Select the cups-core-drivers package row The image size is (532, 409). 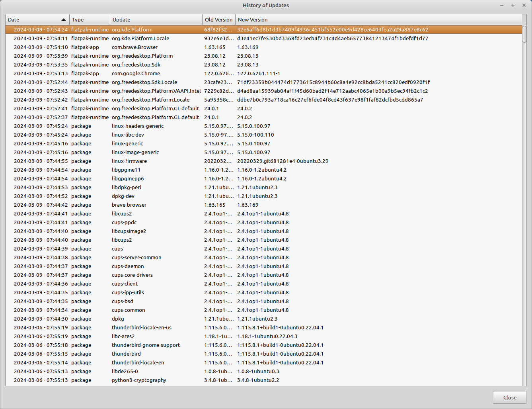[263, 275]
